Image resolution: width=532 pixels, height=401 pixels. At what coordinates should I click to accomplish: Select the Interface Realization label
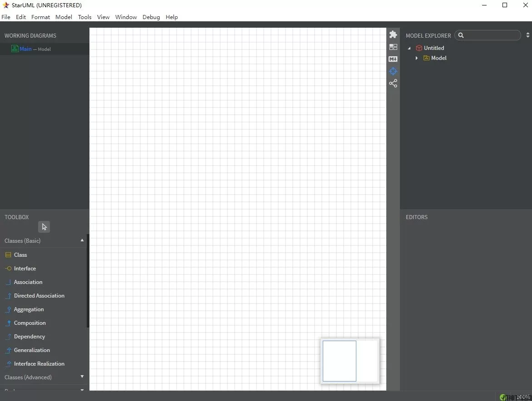pyautogui.click(x=39, y=364)
